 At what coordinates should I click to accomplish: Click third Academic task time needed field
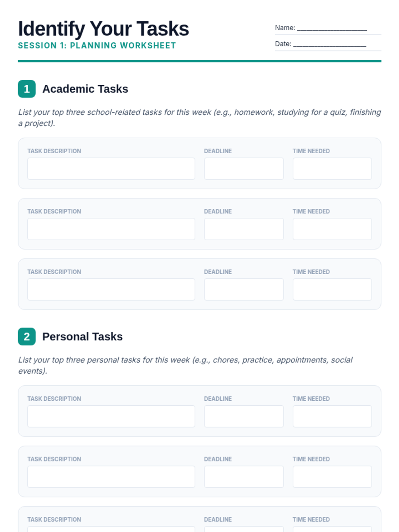tap(332, 289)
